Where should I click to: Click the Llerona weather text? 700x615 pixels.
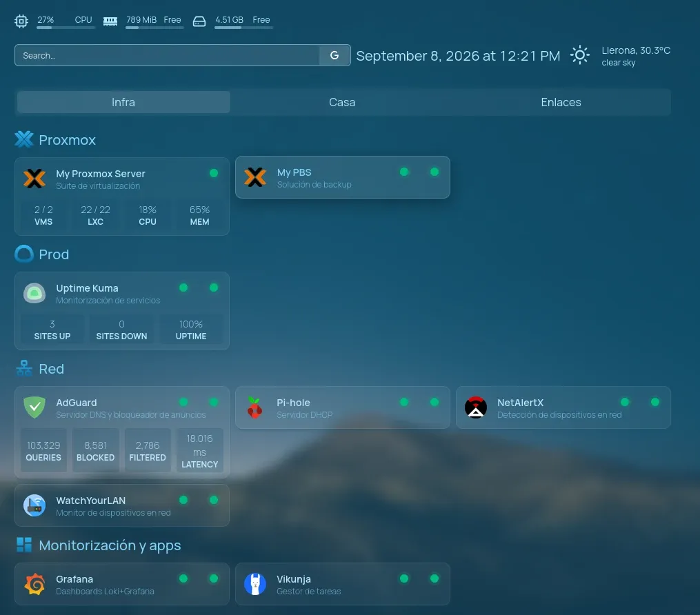click(636, 56)
